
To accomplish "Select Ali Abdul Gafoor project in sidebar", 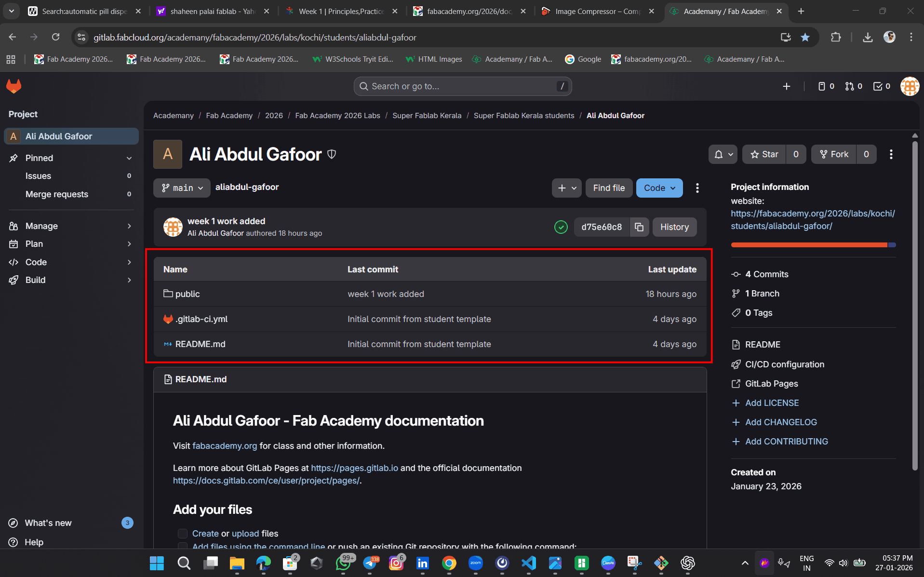I will (71, 136).
